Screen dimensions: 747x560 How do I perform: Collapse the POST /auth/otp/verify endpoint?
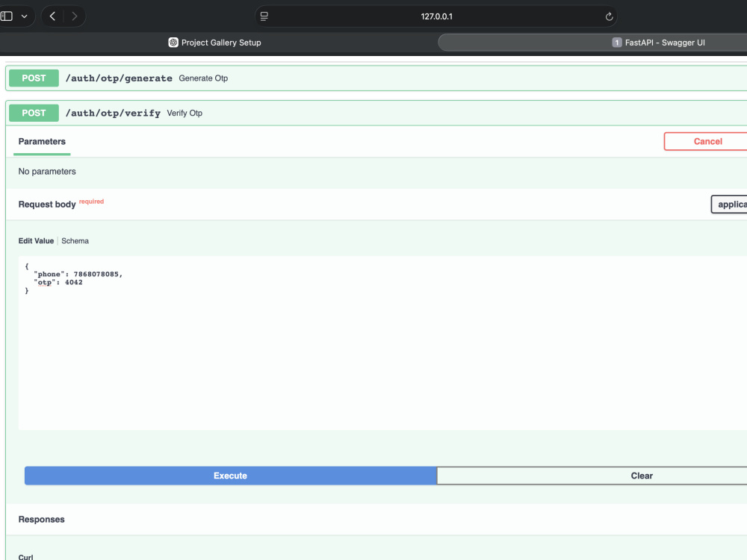pyautogui.click(x=376, y=113)
